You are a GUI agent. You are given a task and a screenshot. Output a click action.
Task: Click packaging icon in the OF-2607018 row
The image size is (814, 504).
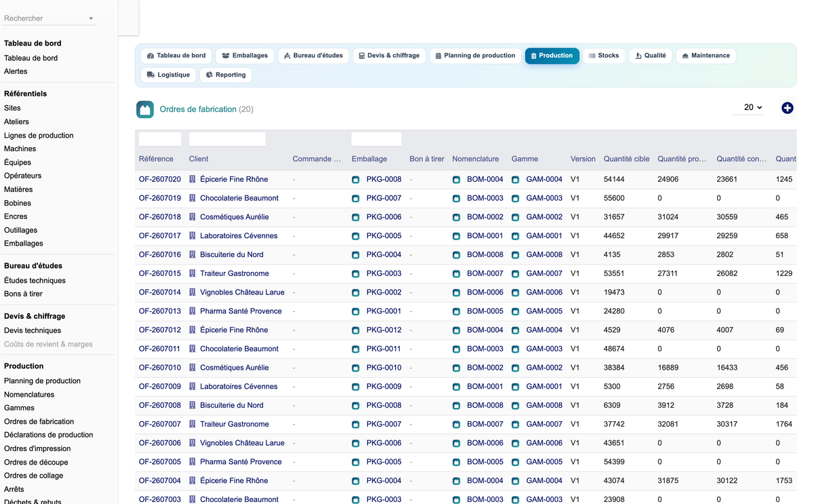(355, 218)
